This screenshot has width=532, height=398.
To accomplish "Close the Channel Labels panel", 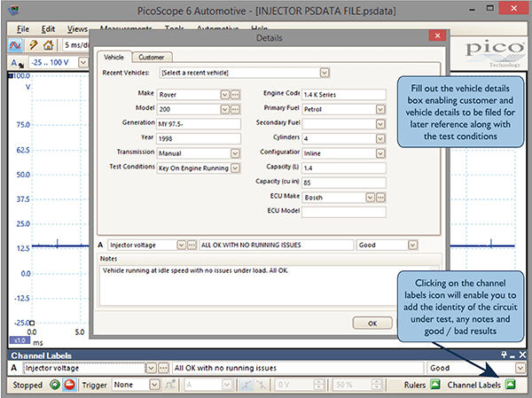I will coord(522,355).
